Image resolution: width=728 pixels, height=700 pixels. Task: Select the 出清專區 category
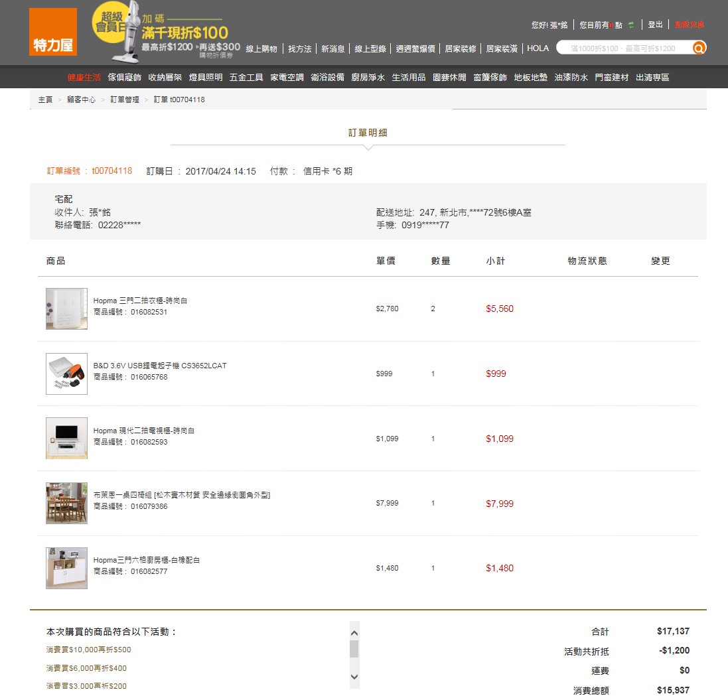coord(652,78)
